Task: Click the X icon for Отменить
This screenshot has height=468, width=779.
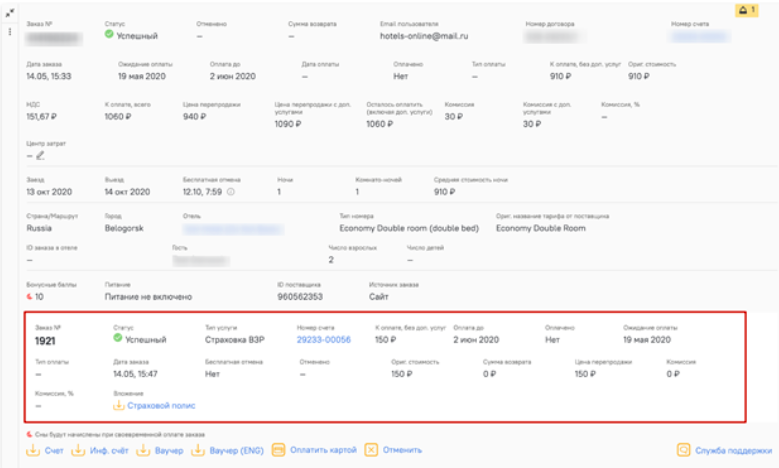Action: (371, 450)
